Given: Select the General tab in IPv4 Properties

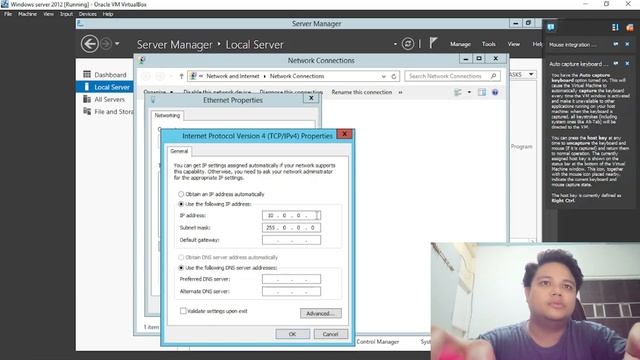Looking at the screenshot, I should [179, 151].
